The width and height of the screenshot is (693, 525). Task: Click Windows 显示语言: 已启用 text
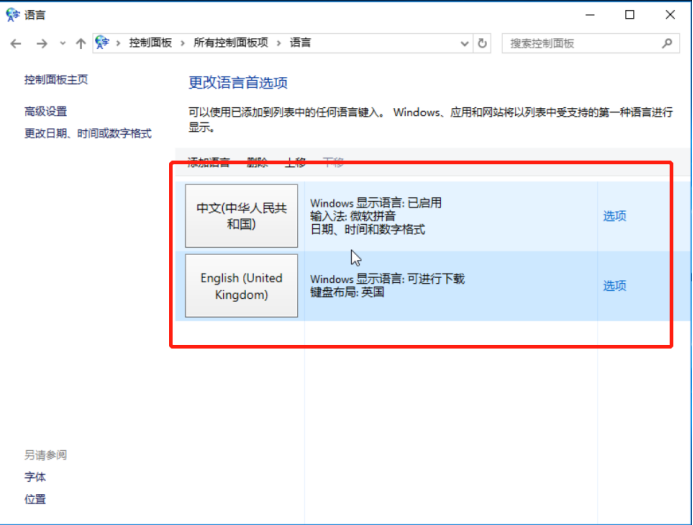click(376, 203)
